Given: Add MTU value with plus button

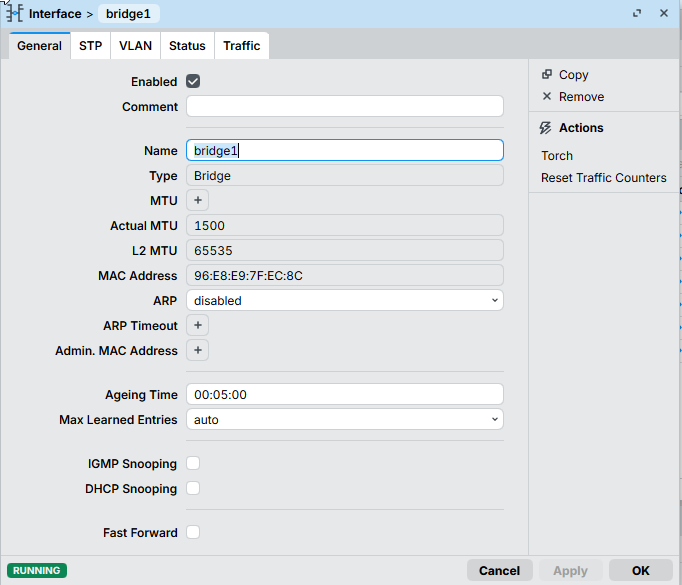Looking at the screenshot, I should pos(197,200).
